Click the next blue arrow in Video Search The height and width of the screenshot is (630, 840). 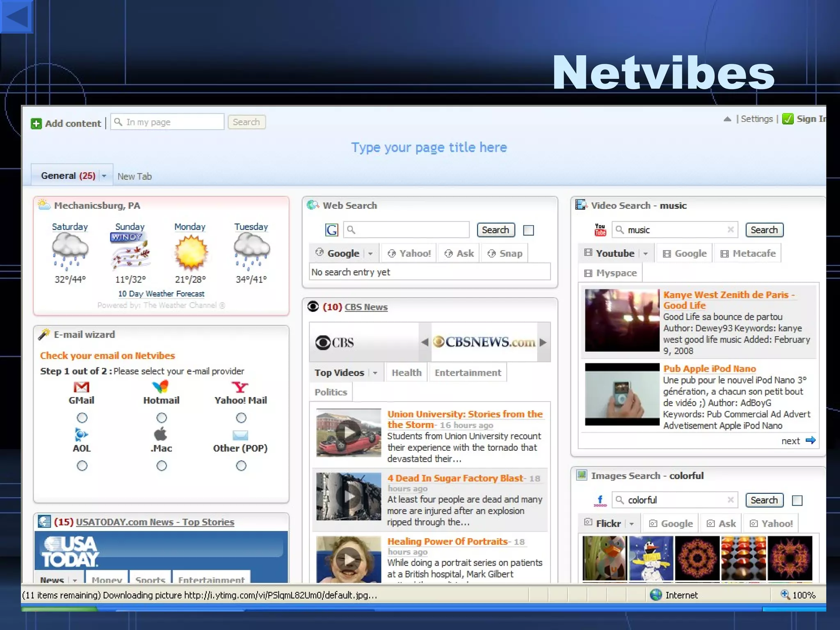(x=810, y=441)
